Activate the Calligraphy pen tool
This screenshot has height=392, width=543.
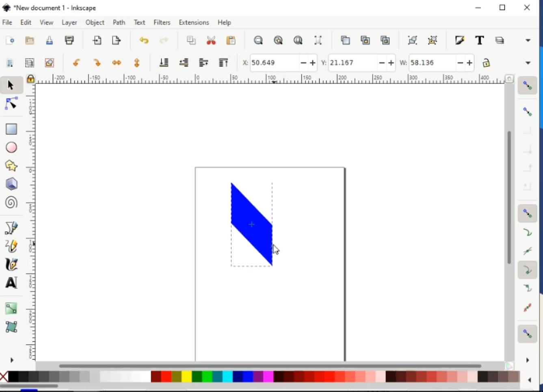tap(11, 265)
